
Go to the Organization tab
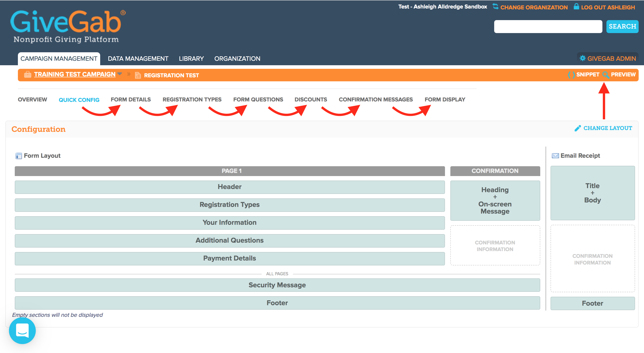237,59
